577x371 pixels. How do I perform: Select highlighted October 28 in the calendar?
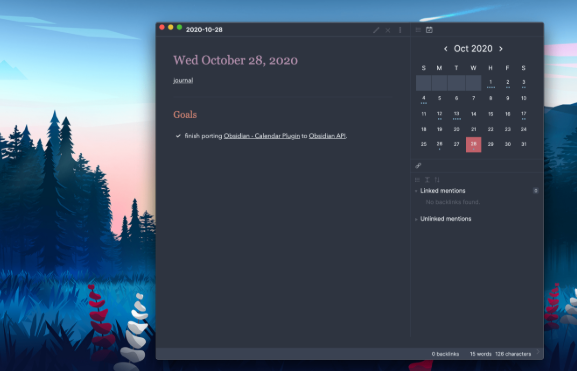click(x=474, y=145)
